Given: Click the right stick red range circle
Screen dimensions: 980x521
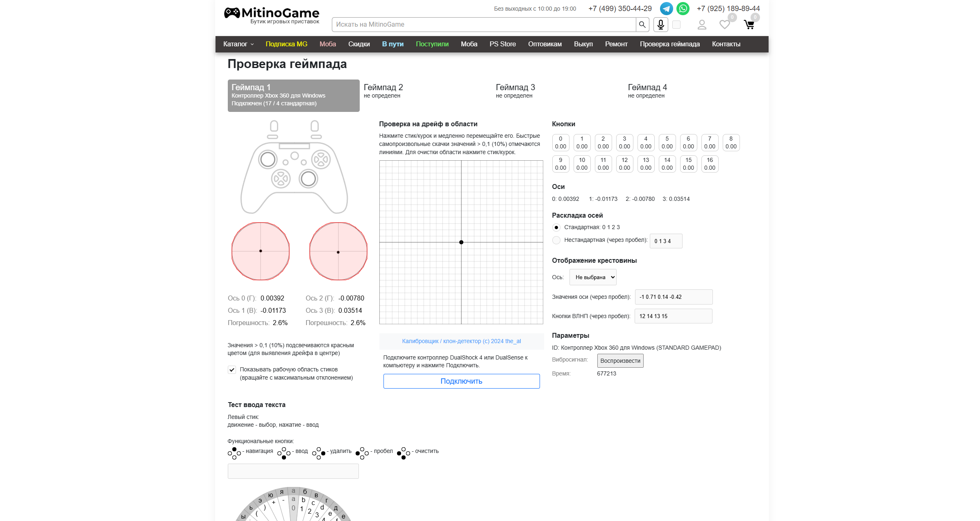Looking at the screenshot, I should [x=338, y=251].
